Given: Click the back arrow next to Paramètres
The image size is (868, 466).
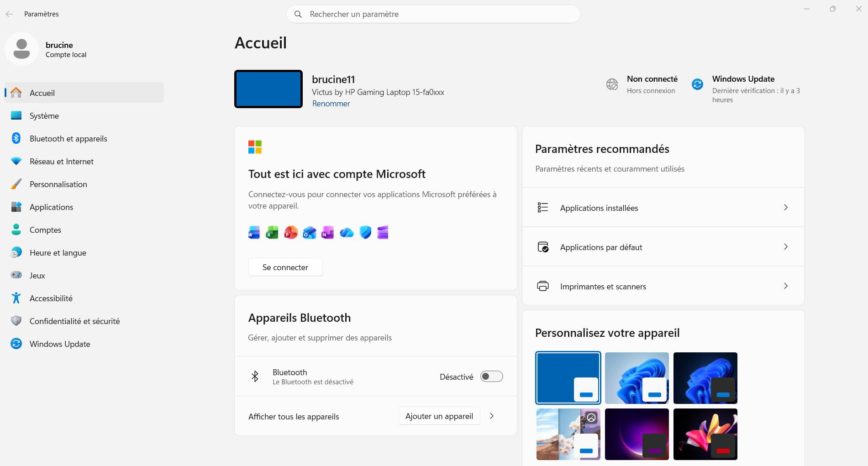Looking at the screenshot, I should click(9, 14).
